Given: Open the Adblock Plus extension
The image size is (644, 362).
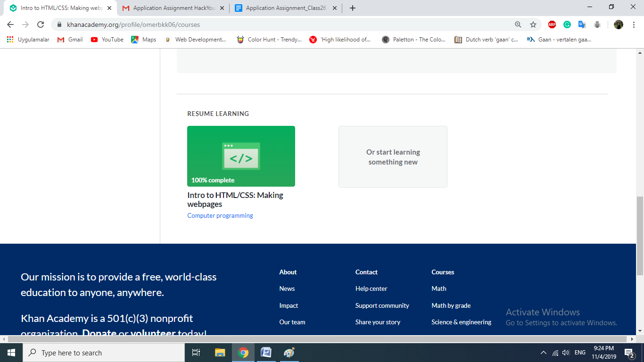Looking at the screenshot, I should pos(552,25).
